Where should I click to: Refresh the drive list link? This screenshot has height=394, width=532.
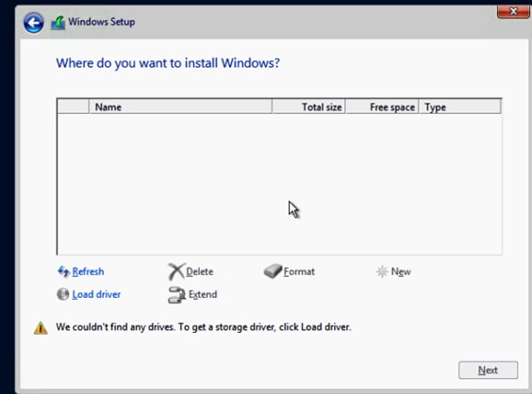click(x=88, y=271)
